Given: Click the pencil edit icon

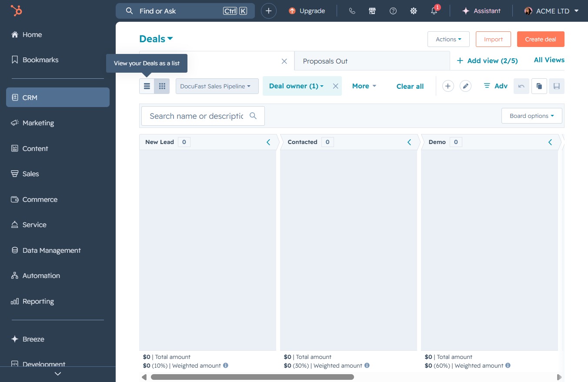Looking at the screenshot, I should pyautogui.click(x=465, y=86).
